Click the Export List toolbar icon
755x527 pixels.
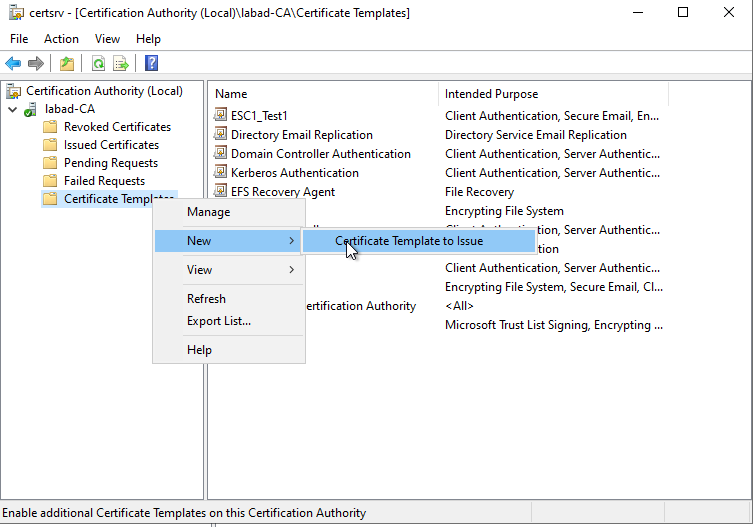point(121,64)
